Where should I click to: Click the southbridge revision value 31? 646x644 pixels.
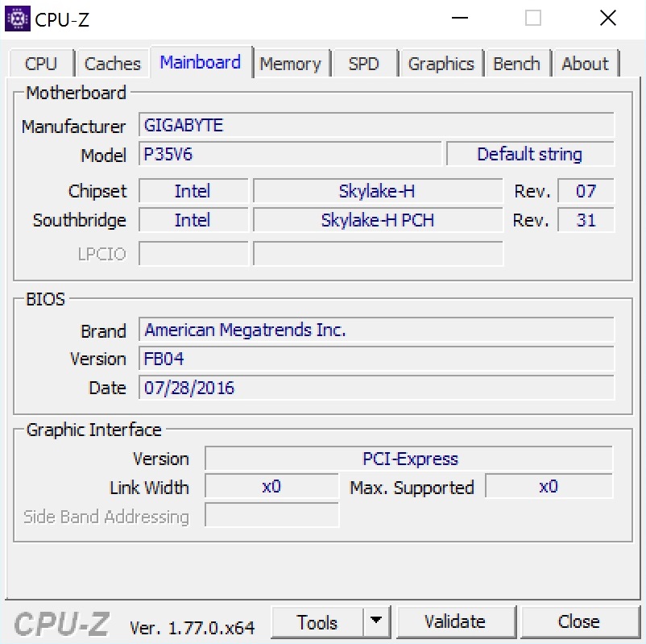point(586,220)
